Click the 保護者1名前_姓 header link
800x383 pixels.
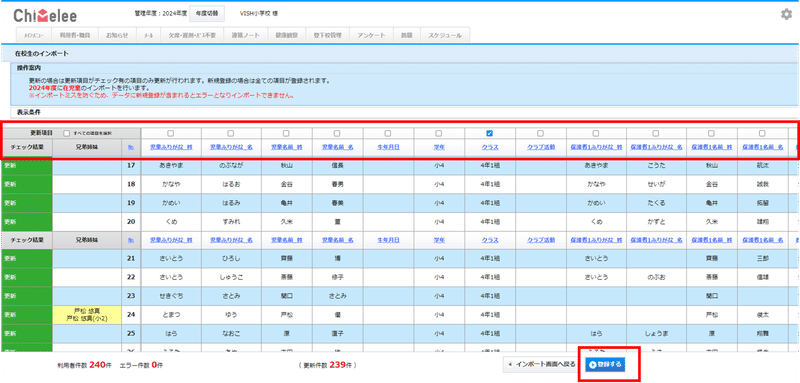point(712,147)
